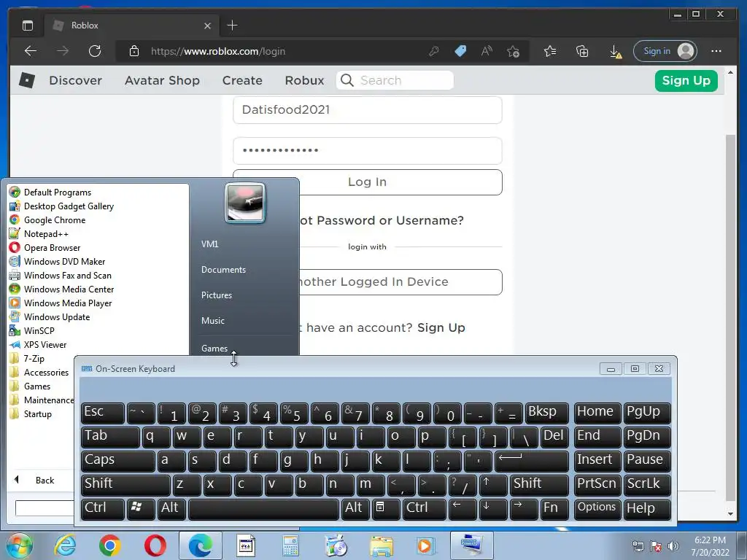
Task: Toggle the Caps key on the keyboard
Action: pyautogui.click(x=117, y=461)
